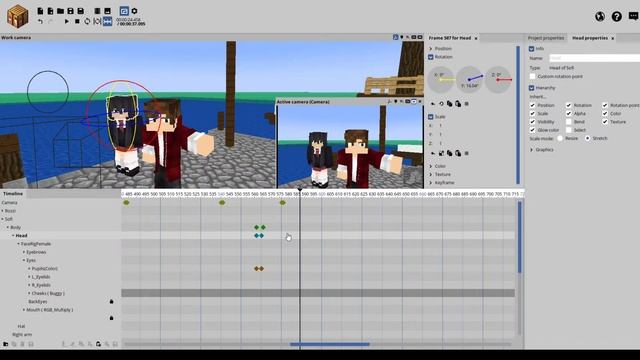Image resolution: width=640 pixels, height=360 pixels.
Task: Open help with the question mark icon
Action: coord(616,16)
